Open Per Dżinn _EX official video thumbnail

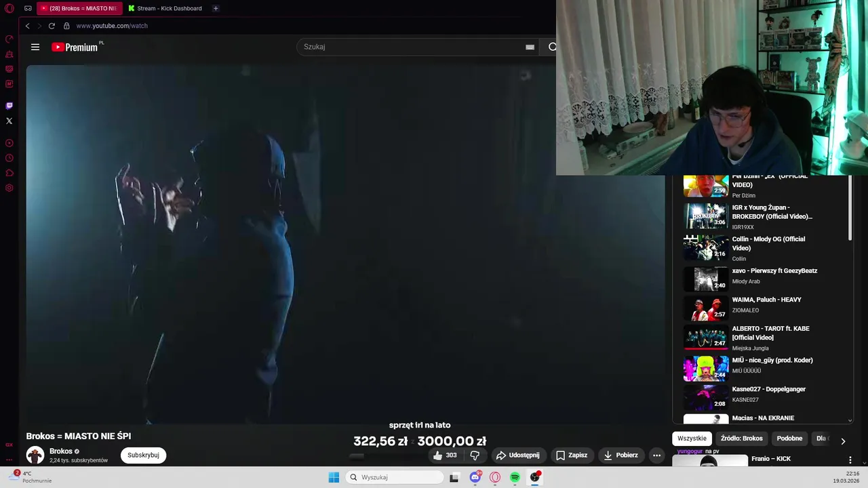tap(705, 186)
